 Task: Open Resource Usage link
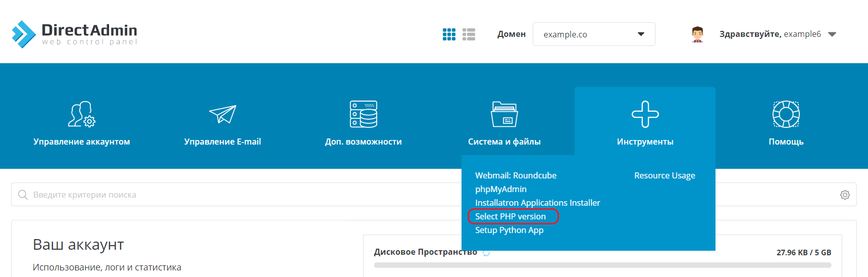tap(665, 175)
